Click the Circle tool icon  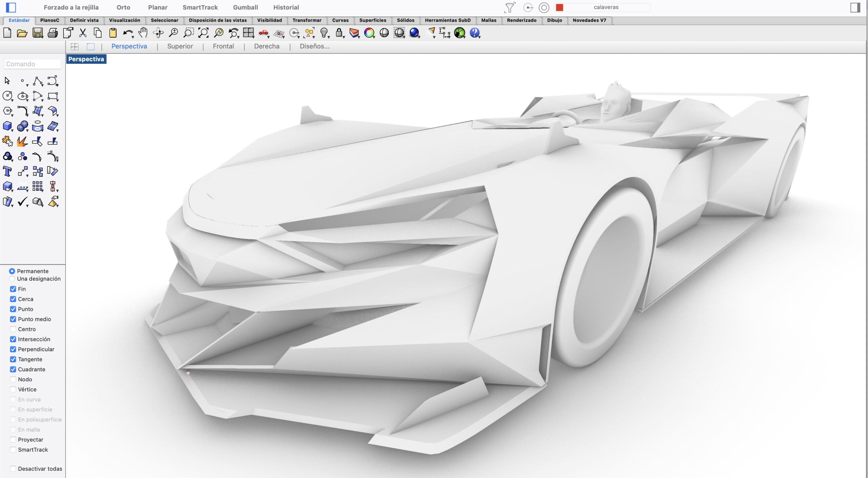click(x=7, y=96)
